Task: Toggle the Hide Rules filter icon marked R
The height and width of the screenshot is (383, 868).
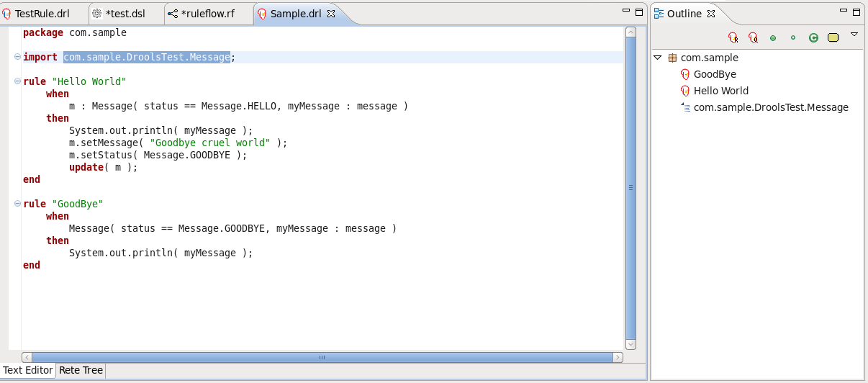Action: [x=733, y=37]
